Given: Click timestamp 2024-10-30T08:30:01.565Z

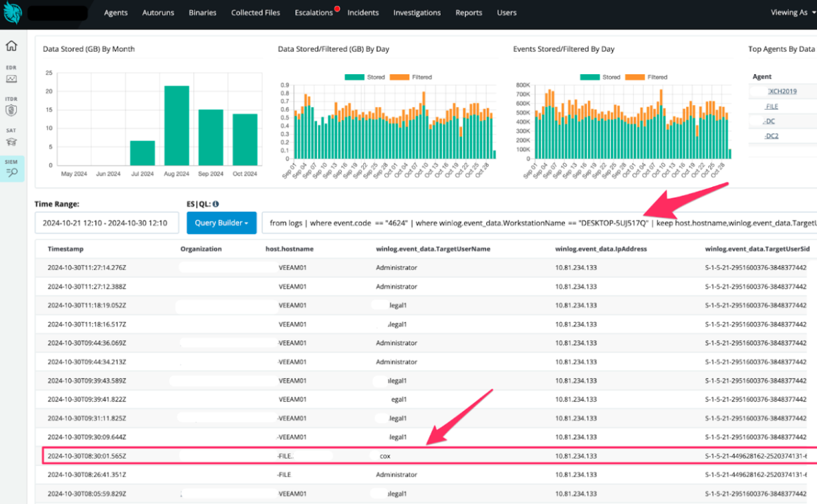Looking at the screenshot, I should 87,456.
